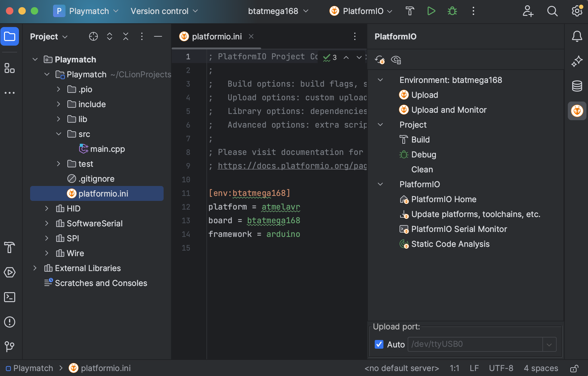Image resolution: width=588 pixels, height=376 pixels.
Task: Click the inspections widget showing 3
Action: [330, 57]
